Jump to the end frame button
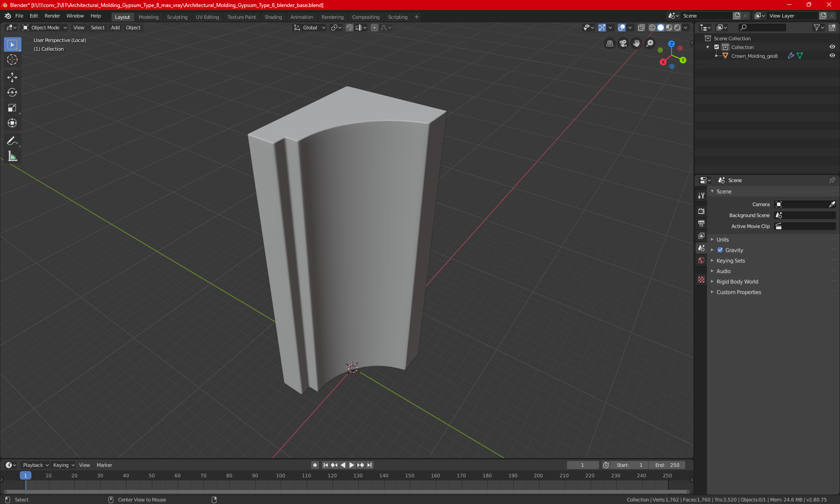Image resolution: width=840 pixels, height=504 pixels. click(370, 465)
